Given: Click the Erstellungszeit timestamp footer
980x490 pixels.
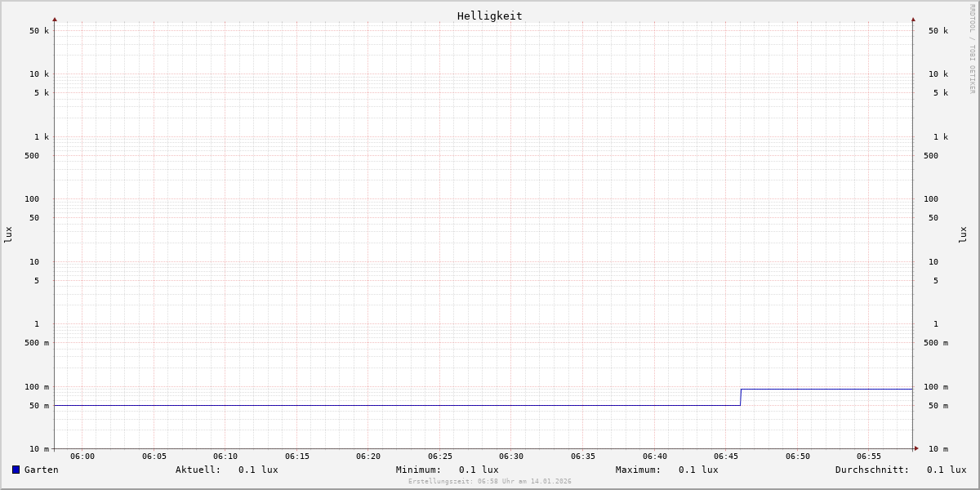Looking at the screenshot, I should click(x=489, y=482).
